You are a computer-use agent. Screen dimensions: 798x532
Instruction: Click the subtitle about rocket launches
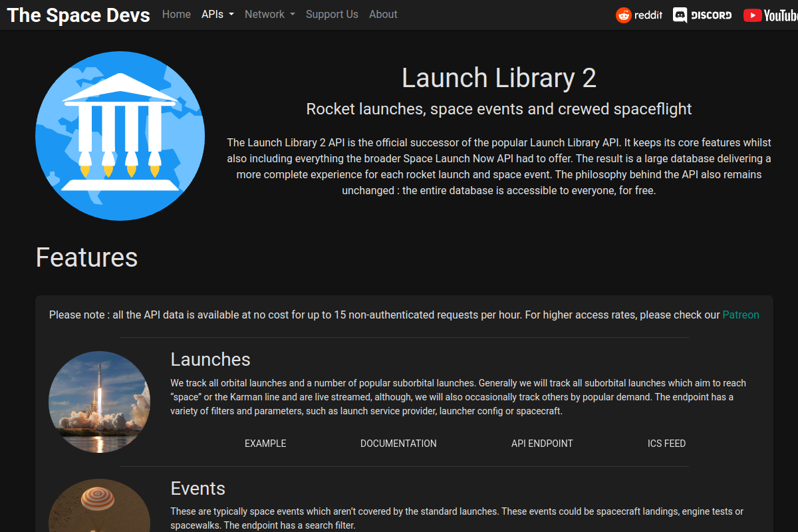click(x=499, y=109)
